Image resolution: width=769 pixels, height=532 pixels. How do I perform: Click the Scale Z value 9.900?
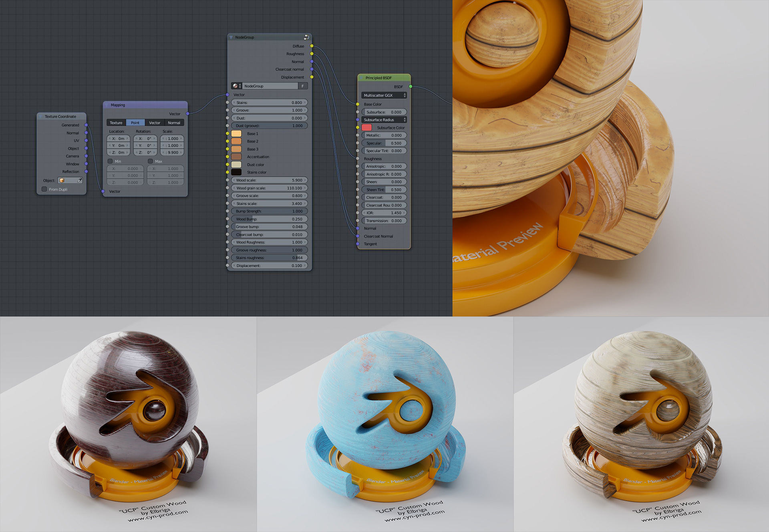click(172, 153)
